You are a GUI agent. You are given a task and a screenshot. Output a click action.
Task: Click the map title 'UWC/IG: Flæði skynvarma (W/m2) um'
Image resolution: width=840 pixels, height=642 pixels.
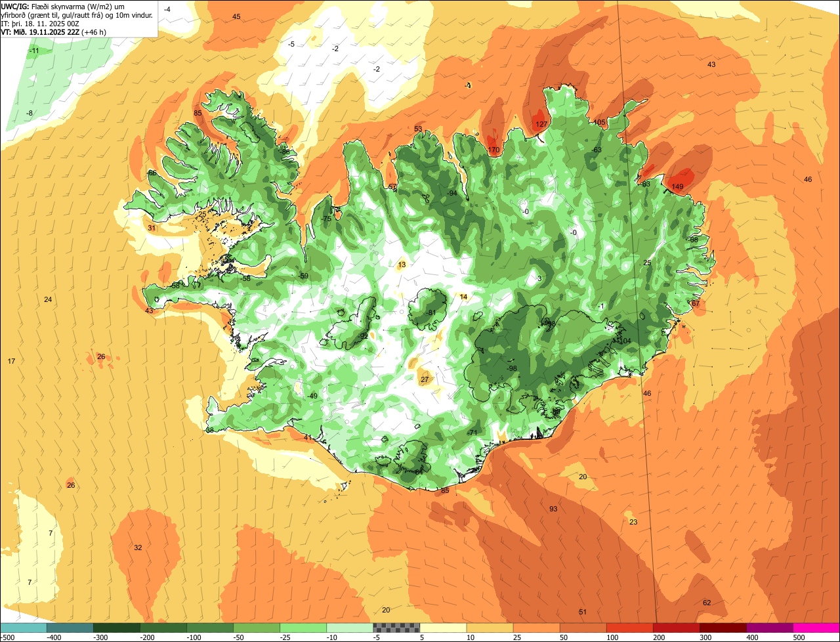pyautogui.click(x=63, y=6)
